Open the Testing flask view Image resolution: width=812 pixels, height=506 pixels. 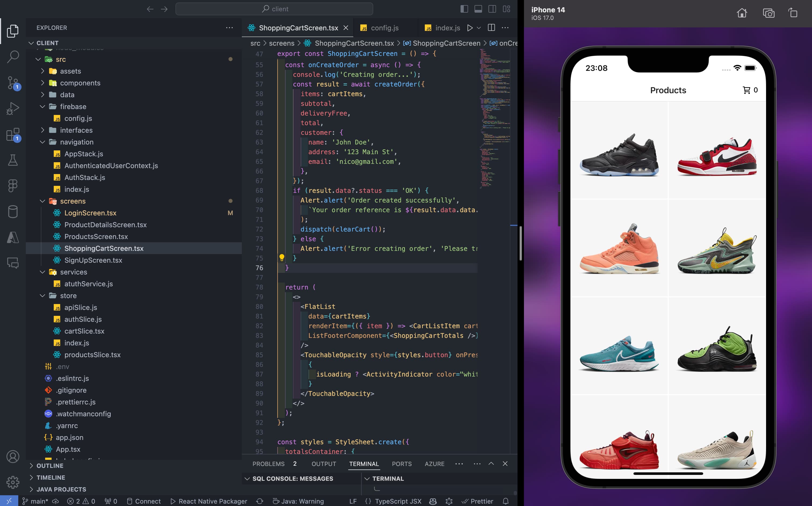13,160
